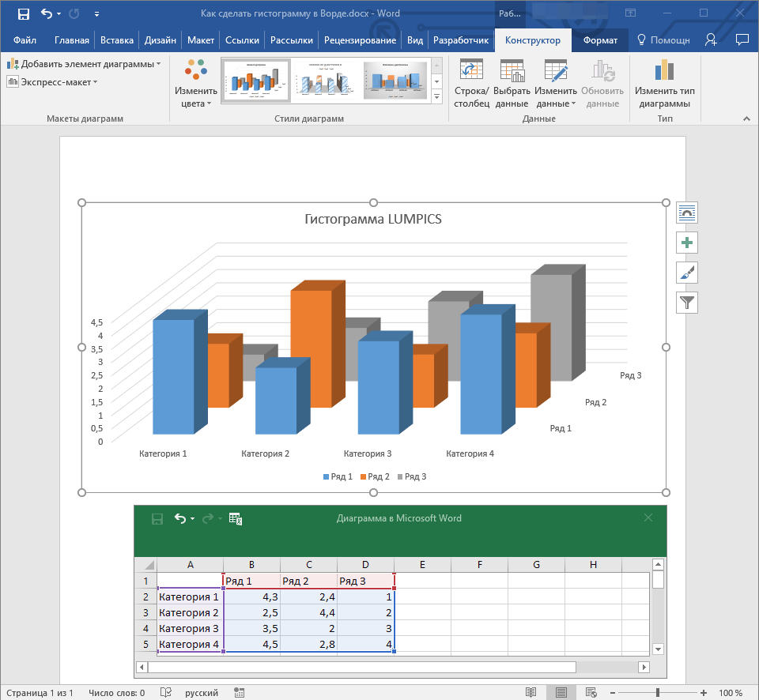Open the Chart Styles paintbrush button
The height and width of the screenshot is (700, 759).
click(687, 273)
